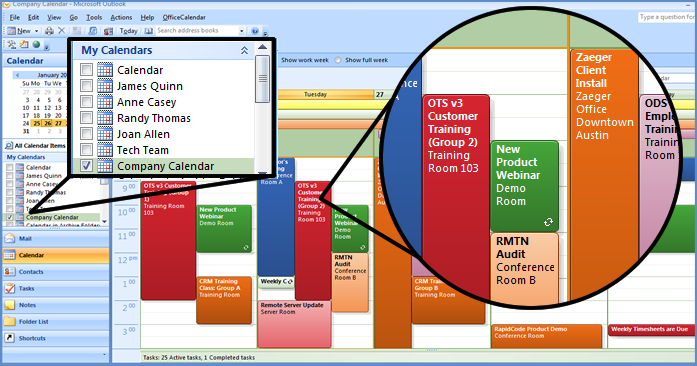This screenshot has width=697, height=366.
Task: Click the New appointment calendar icon
Action: (x=12, y=31)
